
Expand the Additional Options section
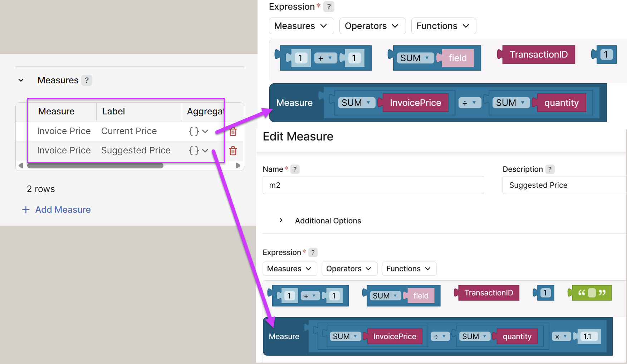pyautogui.click(x=281, y=220)
